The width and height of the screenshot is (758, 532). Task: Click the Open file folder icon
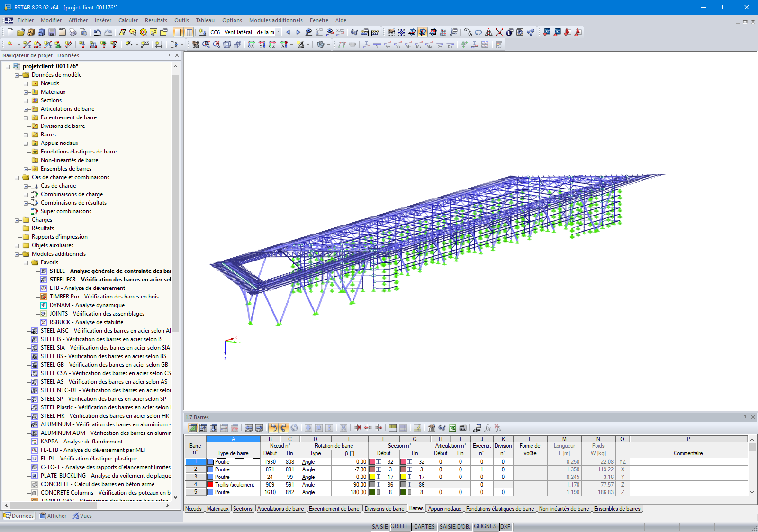click(20, 32)
